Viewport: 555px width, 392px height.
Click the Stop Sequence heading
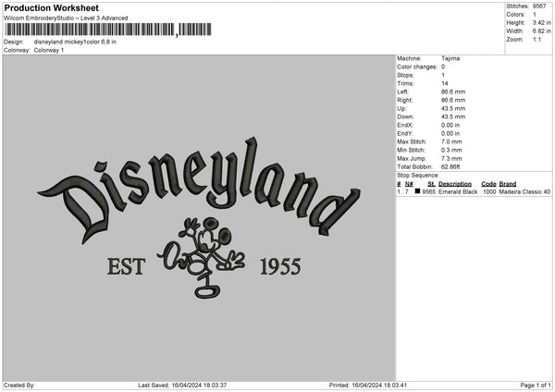coord(418,176)
